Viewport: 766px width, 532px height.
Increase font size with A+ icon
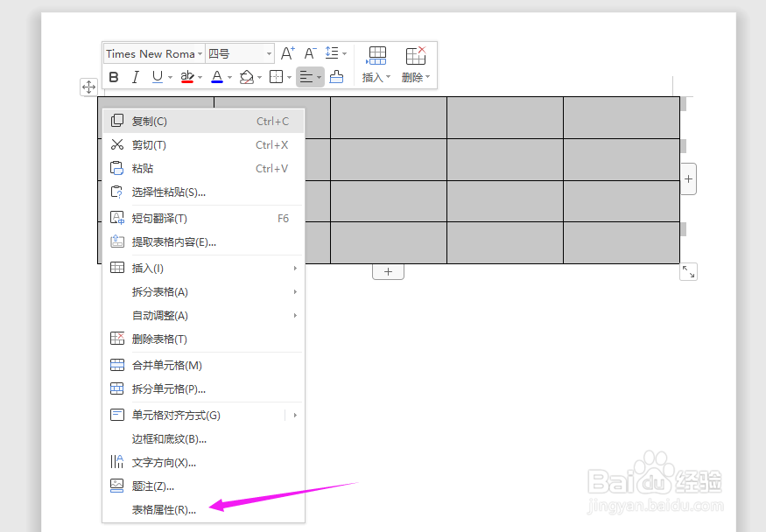click(x=288, y=53)
